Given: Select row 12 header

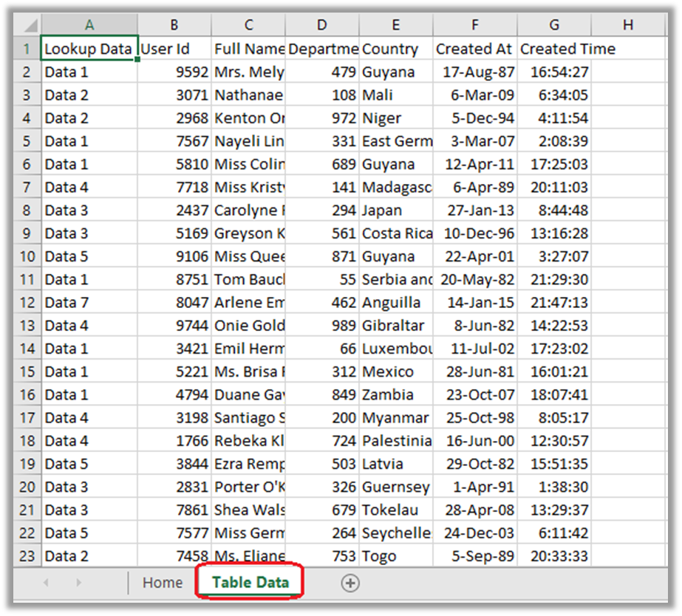Looking at the screenshot, I should (27, 302).
